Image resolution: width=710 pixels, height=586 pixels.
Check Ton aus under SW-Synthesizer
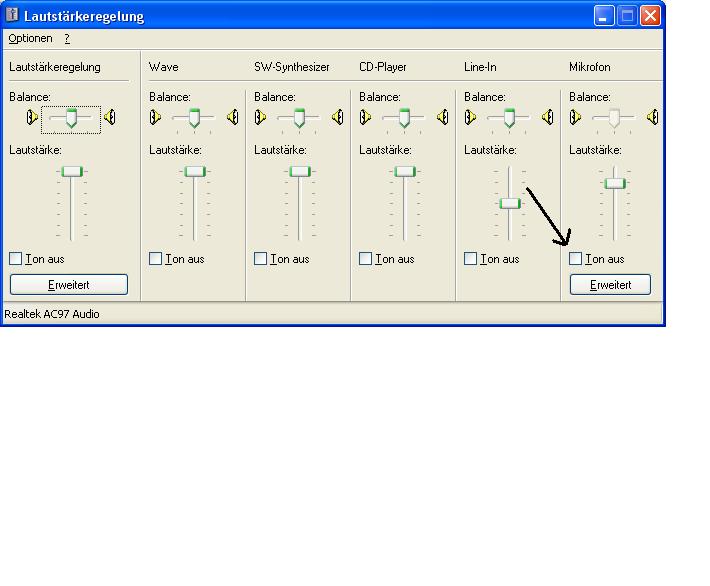click(260, 259)
